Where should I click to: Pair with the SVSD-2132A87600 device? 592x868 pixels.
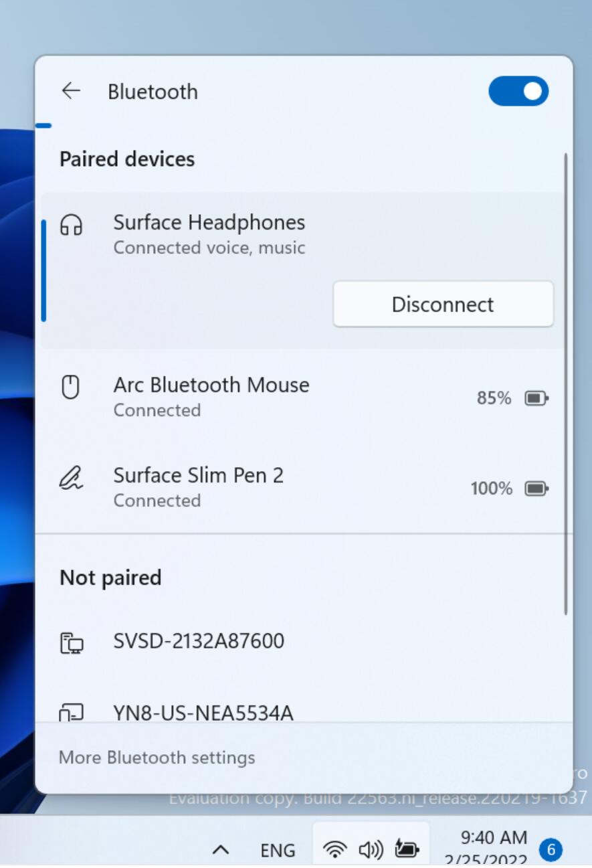[199, 641]
